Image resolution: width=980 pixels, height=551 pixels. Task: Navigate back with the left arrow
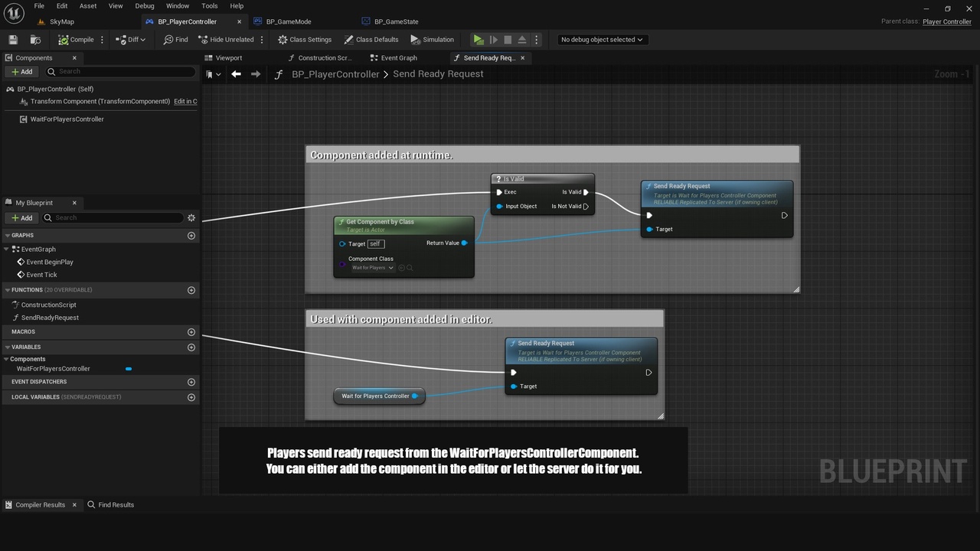pos(236,74)
